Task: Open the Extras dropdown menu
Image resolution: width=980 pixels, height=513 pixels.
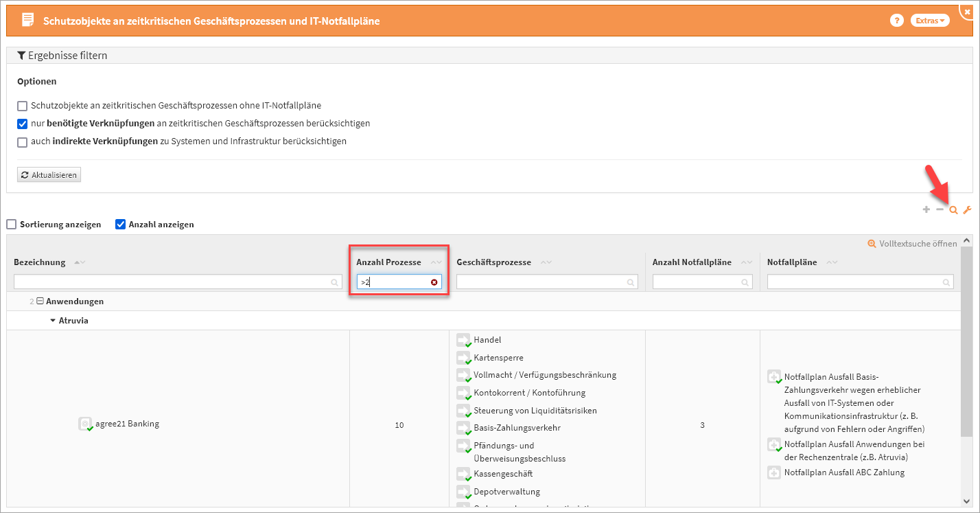Action: 930,21
